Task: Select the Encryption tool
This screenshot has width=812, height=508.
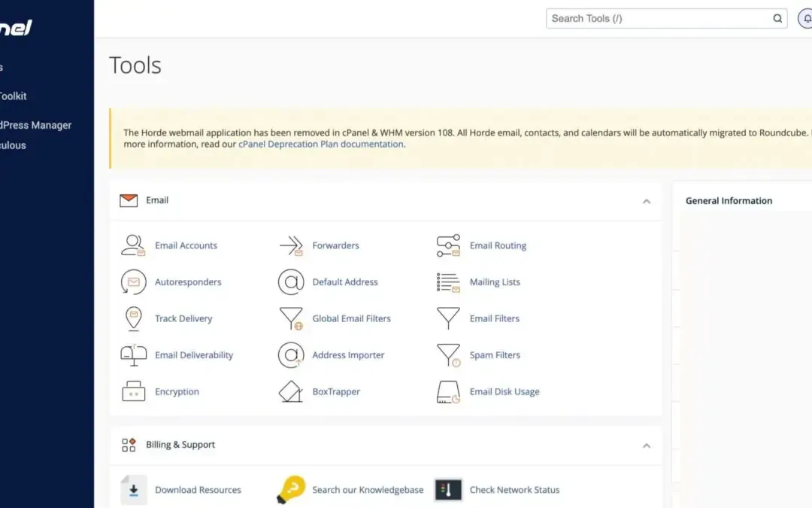Action: coord(176,391)
